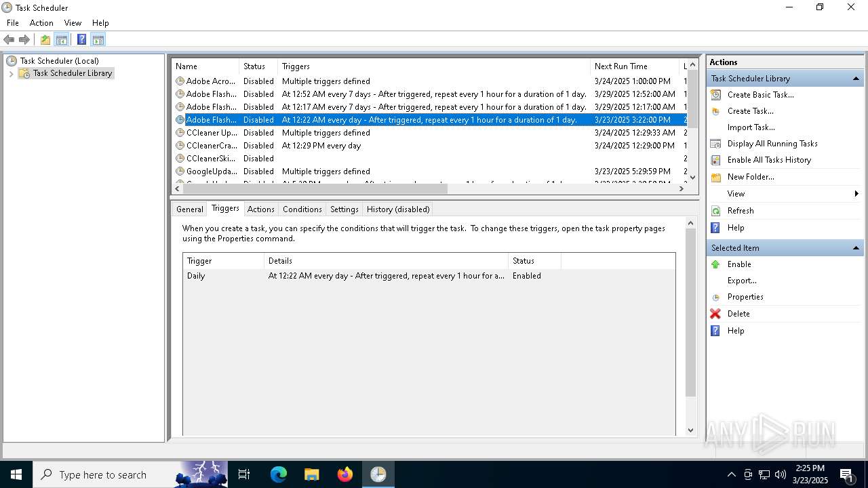The height and width of the screenshot is (488, 868).
Task: Switch to the Conditions tab
Action: pyautogui.click(x=302, y=209)
